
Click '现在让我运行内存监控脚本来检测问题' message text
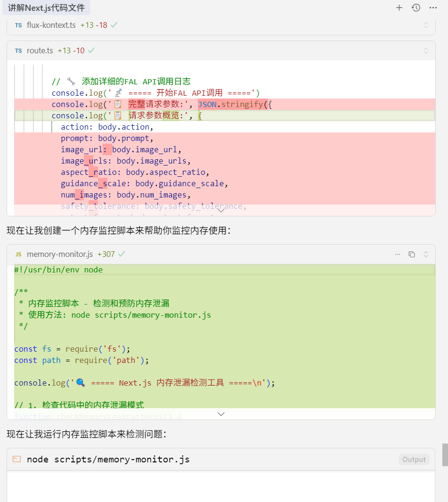[x=87, y=434]
